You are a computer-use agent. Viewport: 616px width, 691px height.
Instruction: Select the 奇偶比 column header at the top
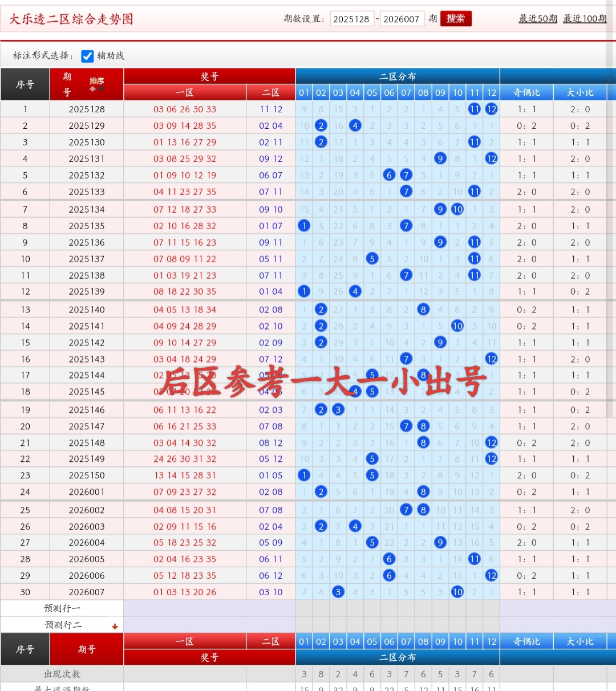point(526,92)
